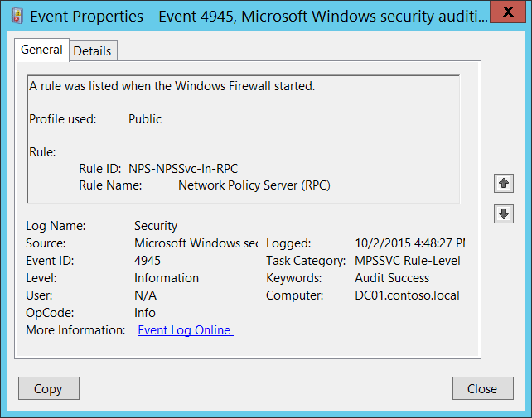
Task: Click the Keywords value Audit Success
Action: (392, 278)
